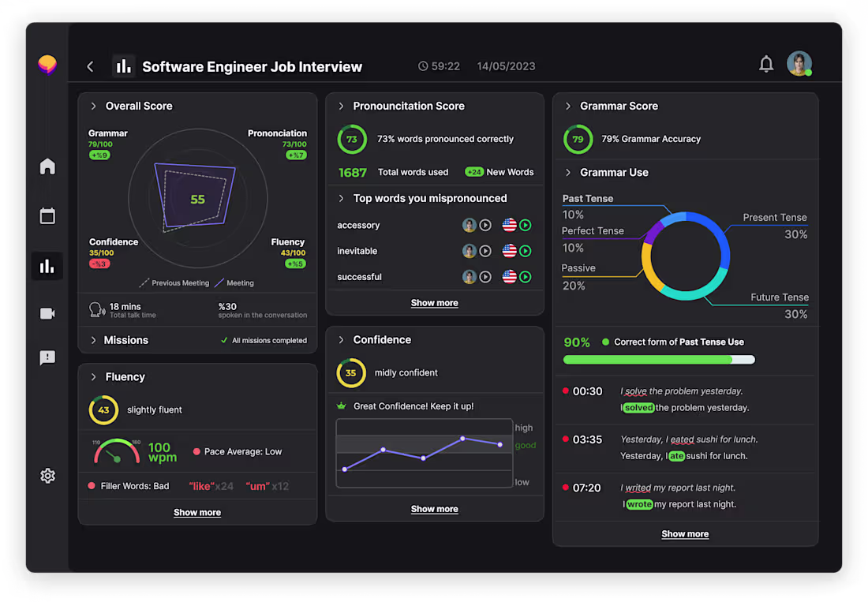Click the timer showing 59:22
868x602 pixels.
point(439,66)
